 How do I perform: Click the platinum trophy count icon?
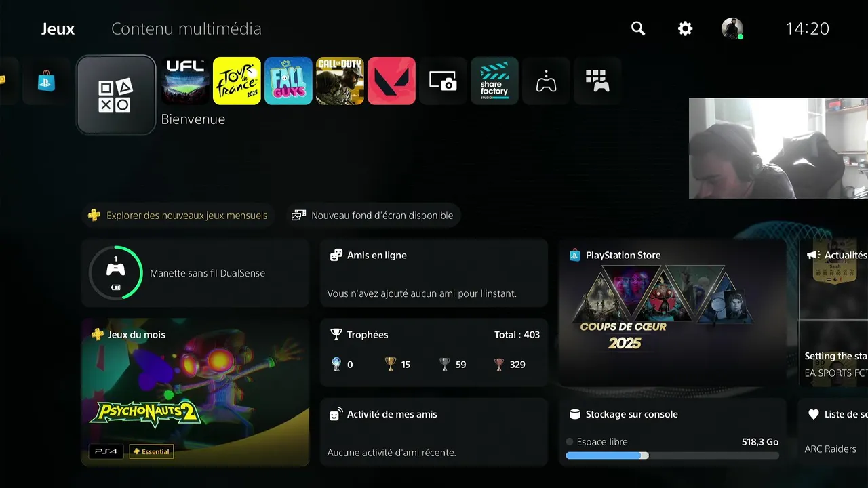pyautogui.click(x=336, y=364)
